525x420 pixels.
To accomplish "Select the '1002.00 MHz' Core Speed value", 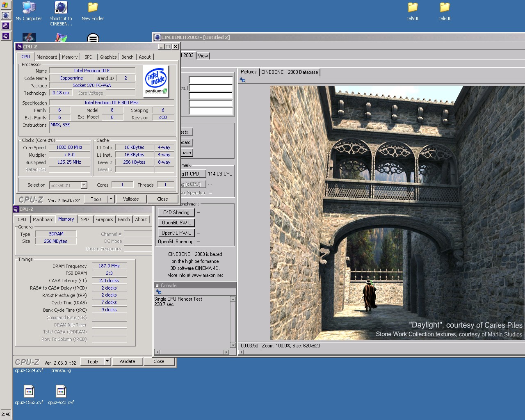I will (x=70, y=147).
